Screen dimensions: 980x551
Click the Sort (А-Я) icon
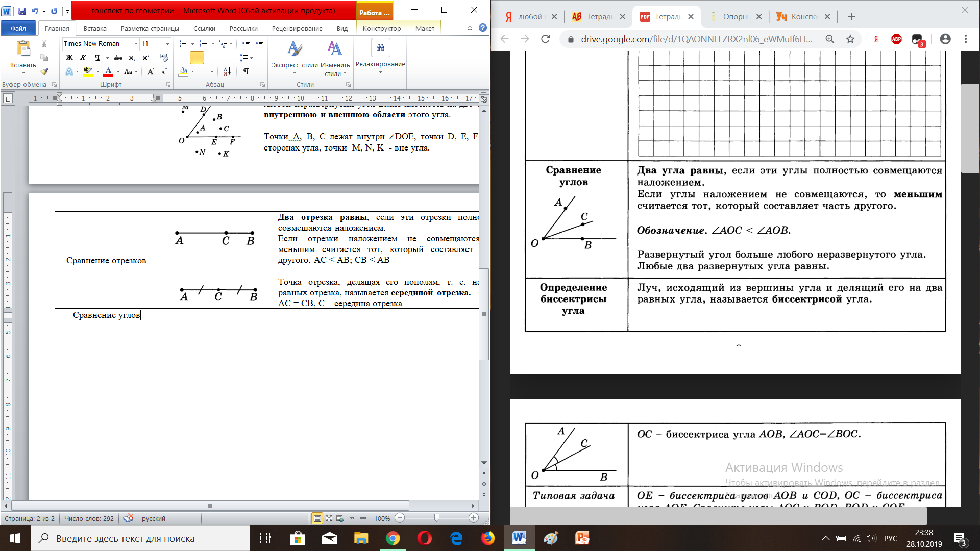click(227, 71)
